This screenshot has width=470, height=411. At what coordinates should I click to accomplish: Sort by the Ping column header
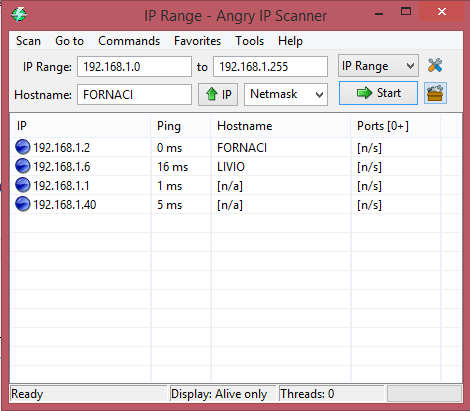pos(181,126)
